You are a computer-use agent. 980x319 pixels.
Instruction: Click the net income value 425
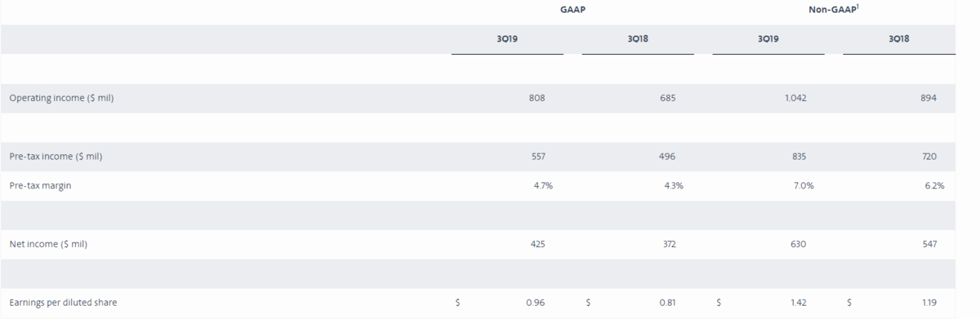[x=537, y=244]
